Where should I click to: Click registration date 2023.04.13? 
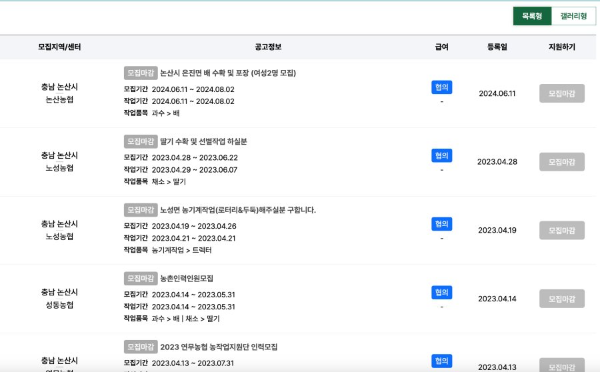click(497, 367)
